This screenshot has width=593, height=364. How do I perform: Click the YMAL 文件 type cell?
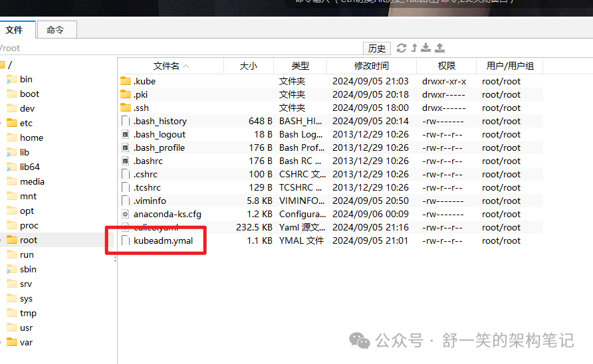(x=301, y=240)
